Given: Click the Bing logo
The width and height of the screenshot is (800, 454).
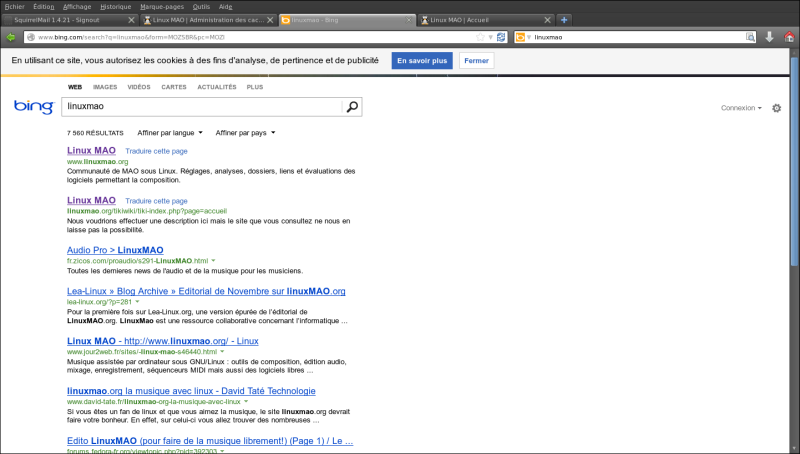Looking at the screenshot, I should 34,107.
